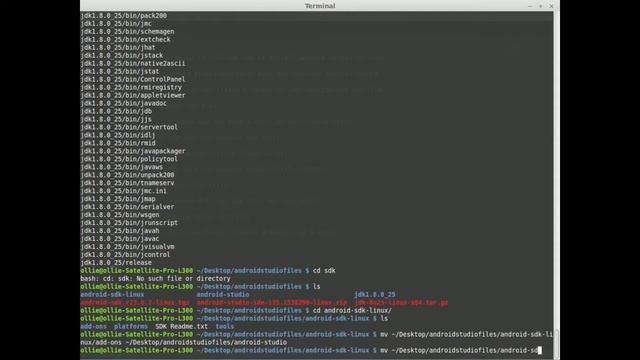This screenshot has height=360, width=640.
Task: Click the blue jdk1.8.0_25 directory name
Action: tap(375, 294)
